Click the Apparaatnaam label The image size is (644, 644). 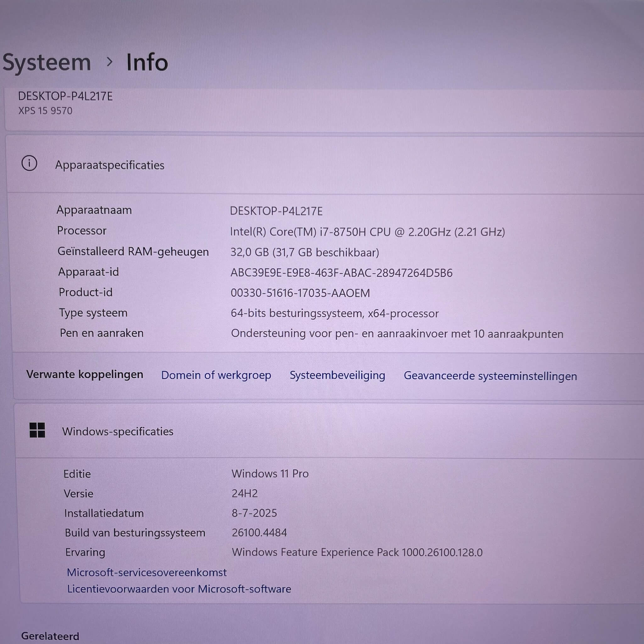point(94,210)
